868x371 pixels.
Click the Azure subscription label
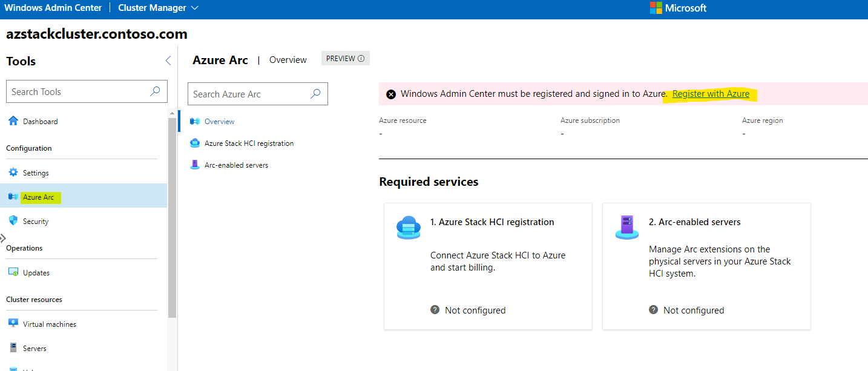pyautogui.click(x=590, y=120)
